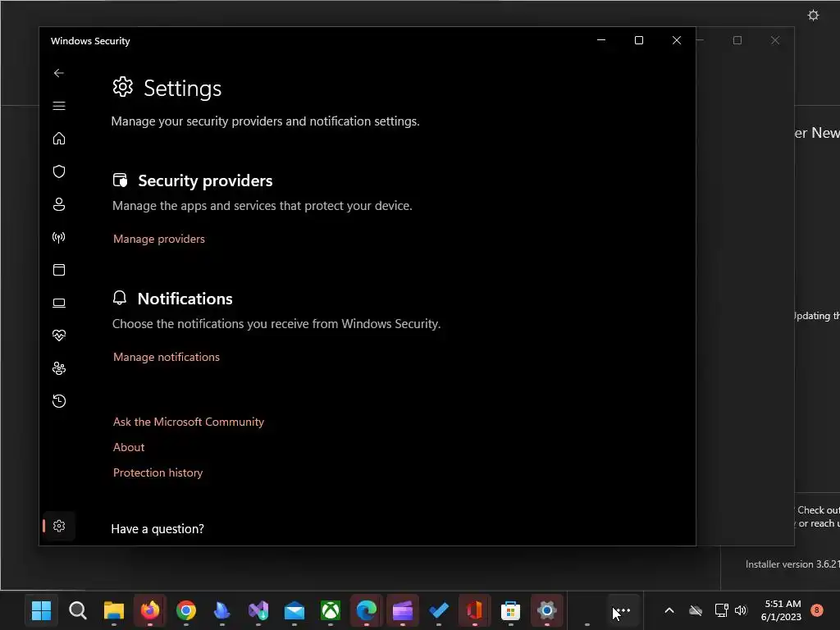The height and width of the screenshot is (630, 840).
Task: Click the cloud sync icon in tray
Action: pos(696,610)
